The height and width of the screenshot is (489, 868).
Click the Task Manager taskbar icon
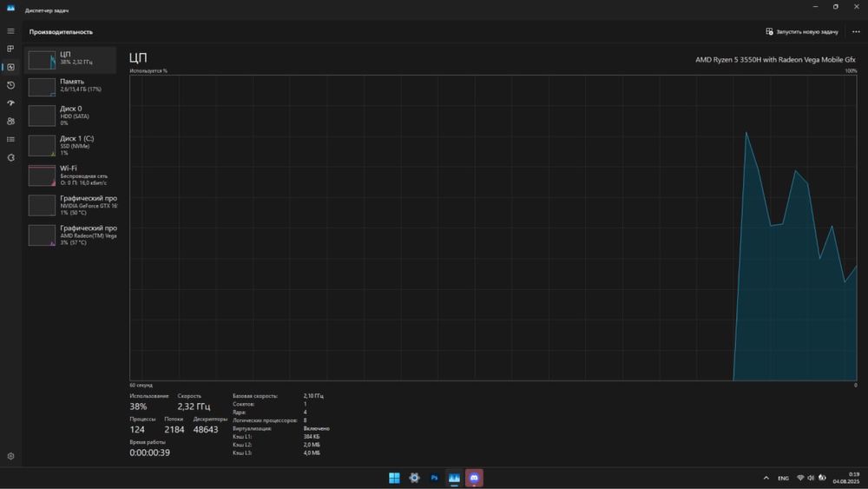tap(454, 478)
